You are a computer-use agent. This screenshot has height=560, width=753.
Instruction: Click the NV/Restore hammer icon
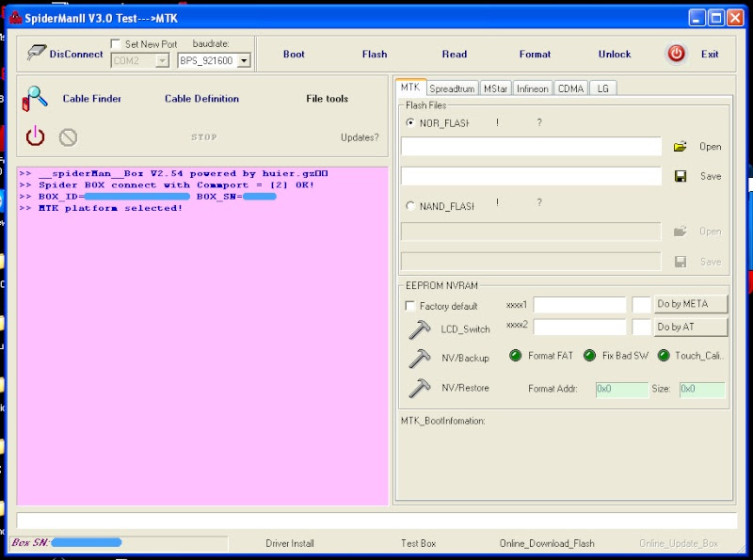pyautogui.click(x=419, y=388)
